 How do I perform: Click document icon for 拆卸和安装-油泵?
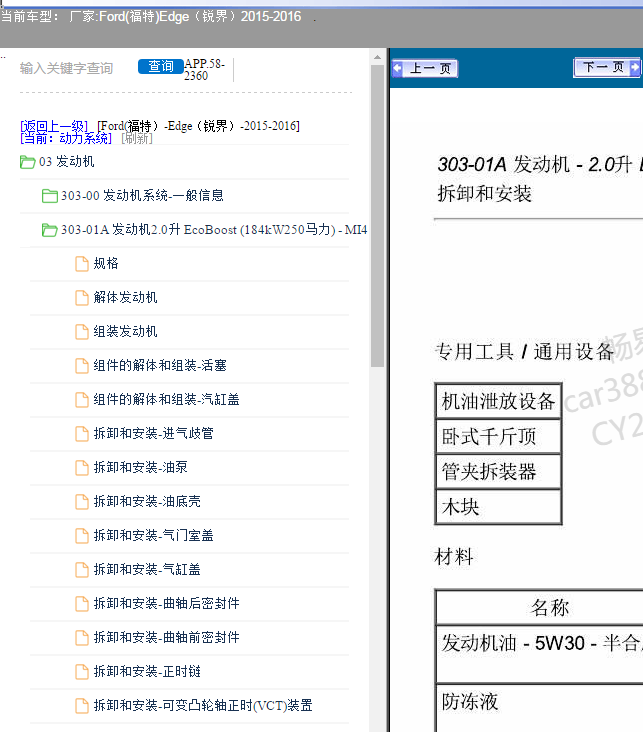point(82,468)
